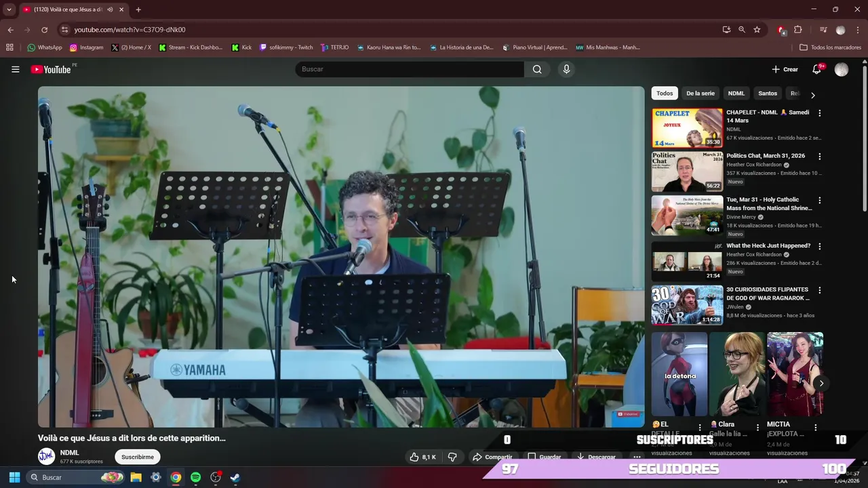Viewport: 868px width, 488px height.
Task: Bookmark this page with star icon
Action: click(x=757, y=30)
